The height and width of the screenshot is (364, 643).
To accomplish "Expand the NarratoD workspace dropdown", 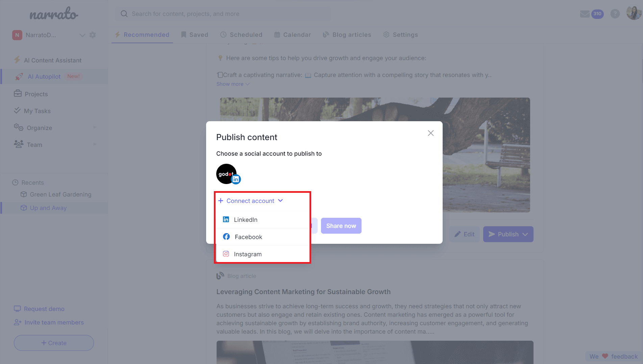I will pyautogui.click(x=82, y=35).
